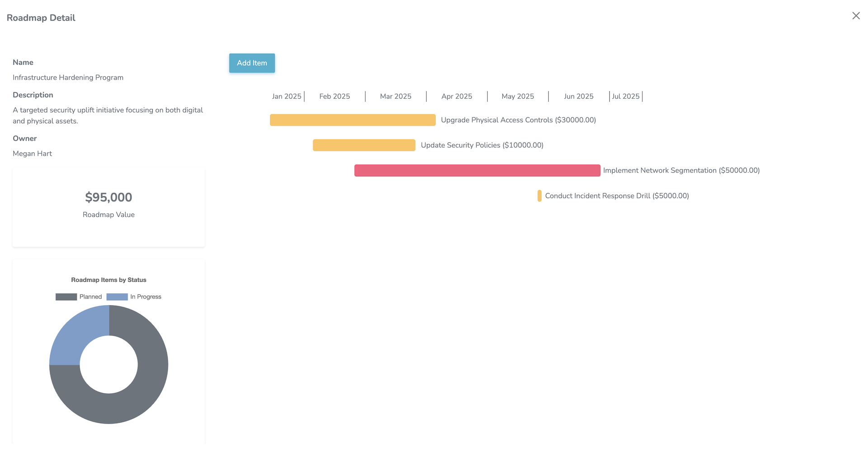Select the Update Security Policies bar

[x=364, y=145]
